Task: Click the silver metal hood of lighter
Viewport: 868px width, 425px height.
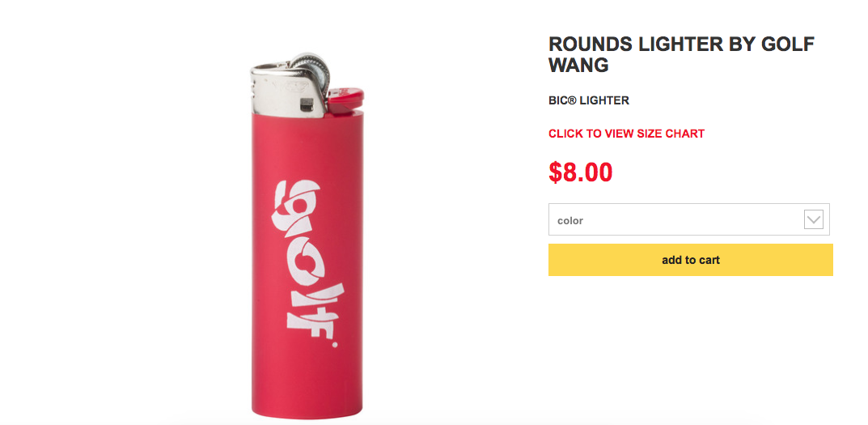Action: 288,90
